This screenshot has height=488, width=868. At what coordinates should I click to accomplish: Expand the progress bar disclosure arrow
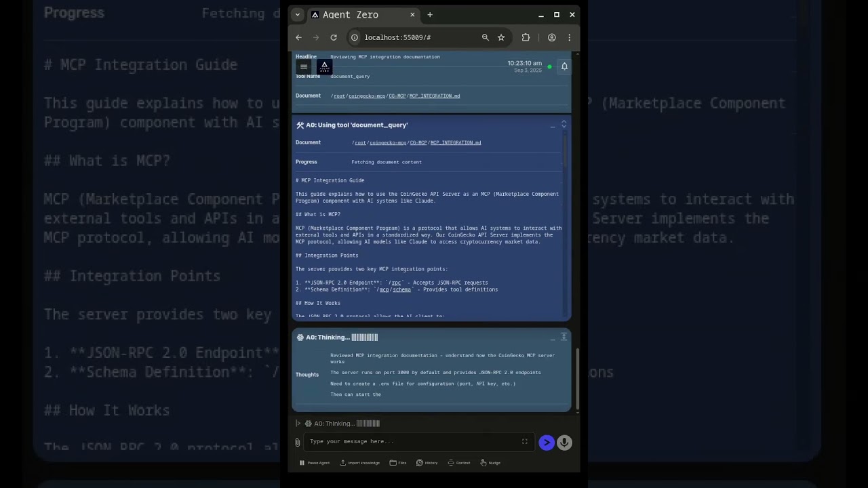coord(298,424)
